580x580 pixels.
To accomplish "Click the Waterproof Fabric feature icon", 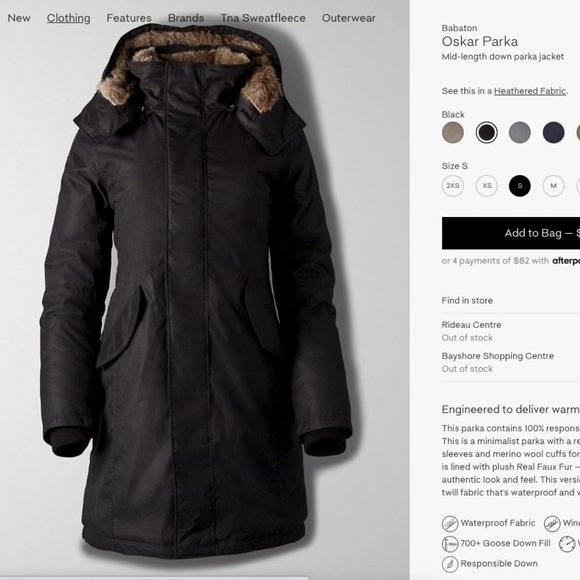I will coord(450,523).
